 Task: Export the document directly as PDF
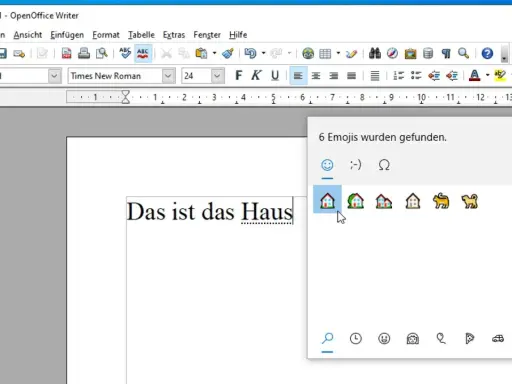[x=66, y=53]
